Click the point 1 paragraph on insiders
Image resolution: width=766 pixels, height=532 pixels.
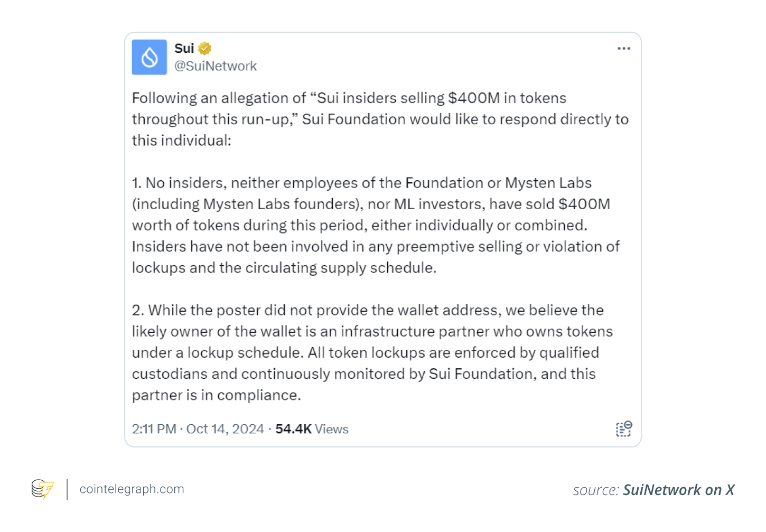click(x=376, y=226)
